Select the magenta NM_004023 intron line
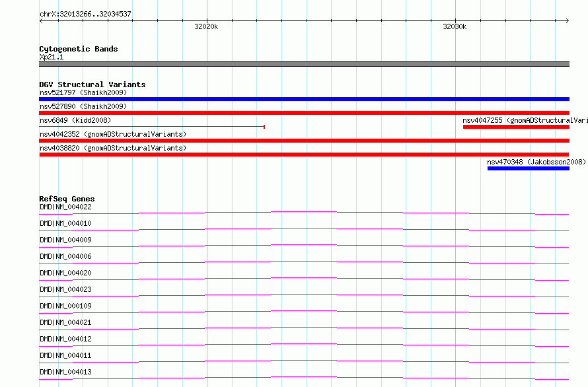The width and height of the screenshot is (588, 387). pyautogui.click(x=304, y=295)
